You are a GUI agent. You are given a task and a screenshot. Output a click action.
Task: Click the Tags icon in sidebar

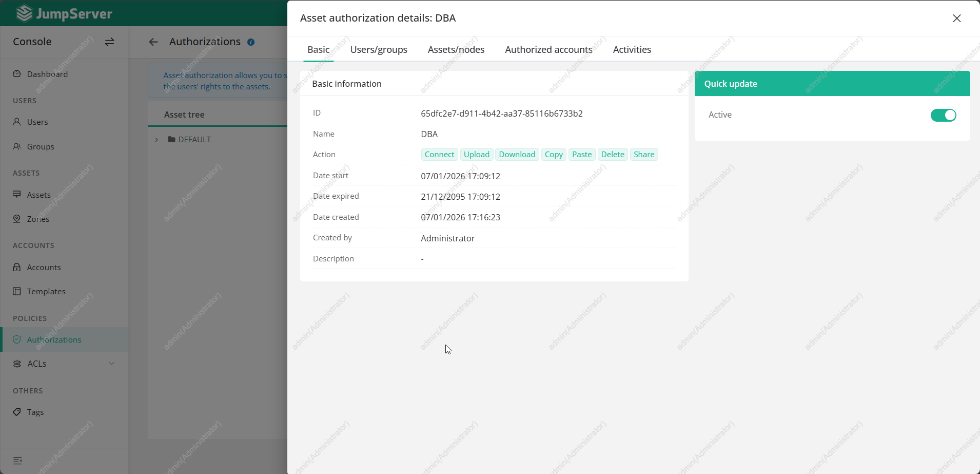17,412
